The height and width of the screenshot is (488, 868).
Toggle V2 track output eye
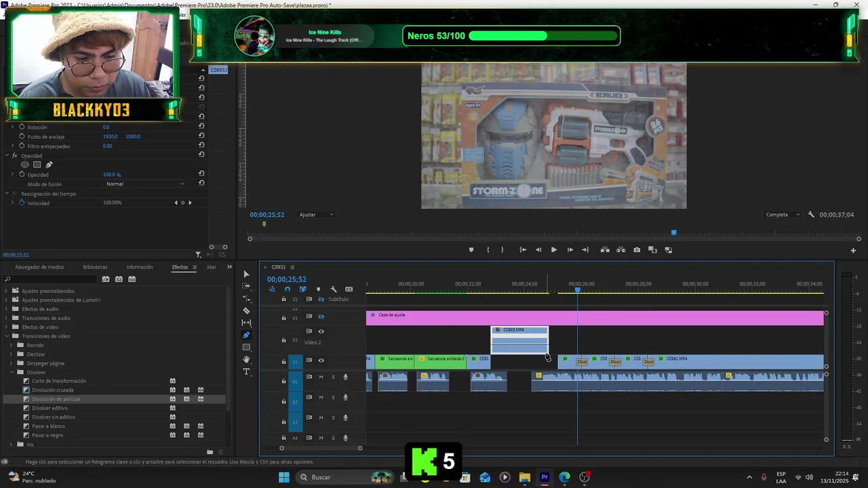point(321,331)
